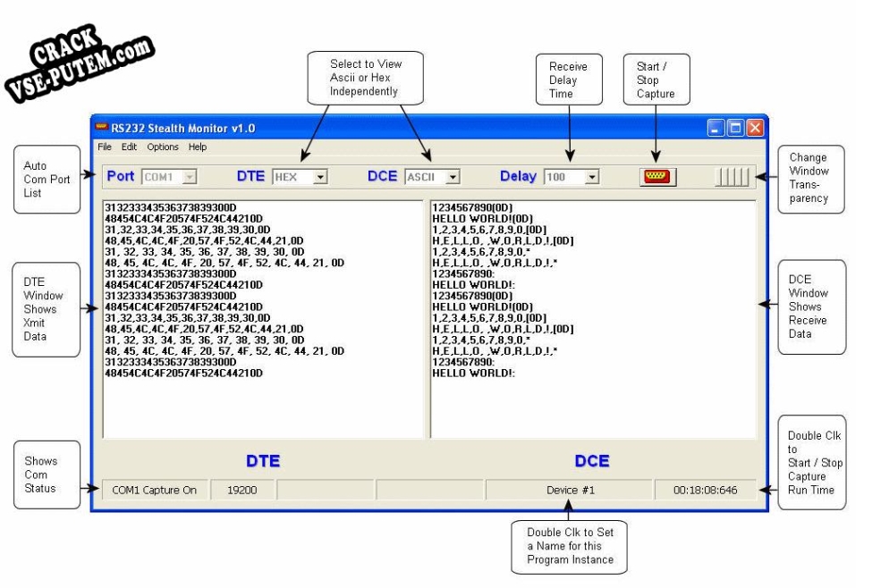Open the Options menu
This screenshot has height=588, width=872.
pos(163,147)
